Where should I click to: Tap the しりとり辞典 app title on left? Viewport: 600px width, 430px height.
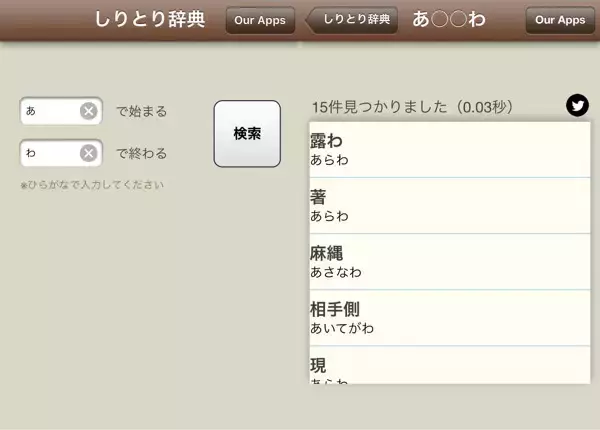150,19
